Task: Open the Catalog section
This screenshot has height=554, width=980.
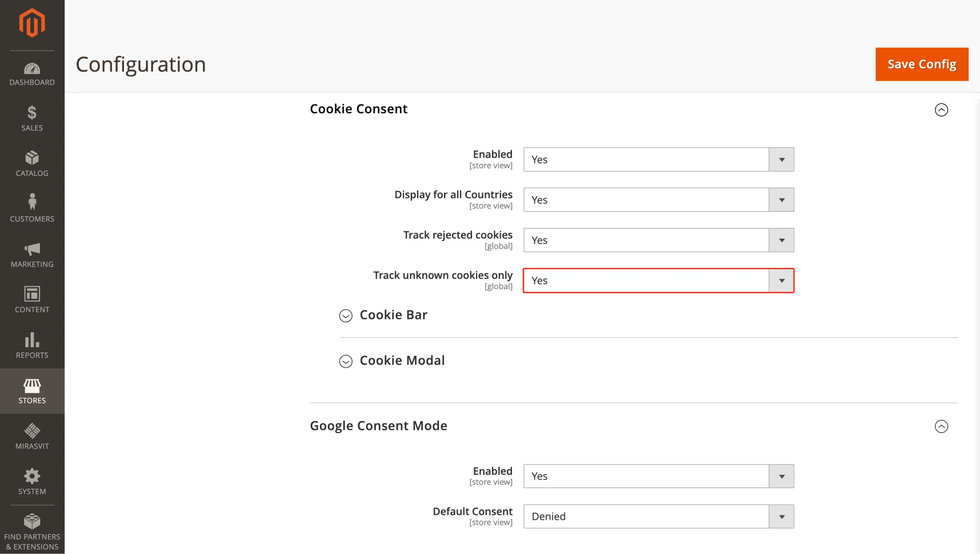Action: pos(32,163)
